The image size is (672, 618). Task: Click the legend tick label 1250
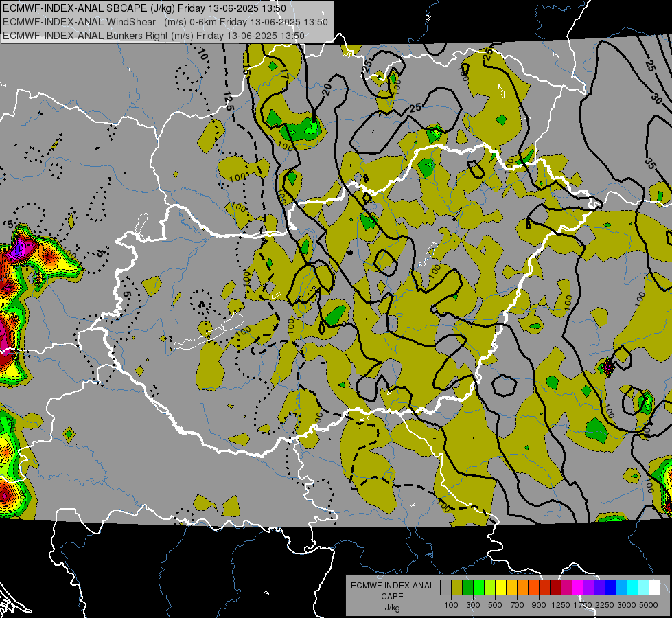point(561,605)
